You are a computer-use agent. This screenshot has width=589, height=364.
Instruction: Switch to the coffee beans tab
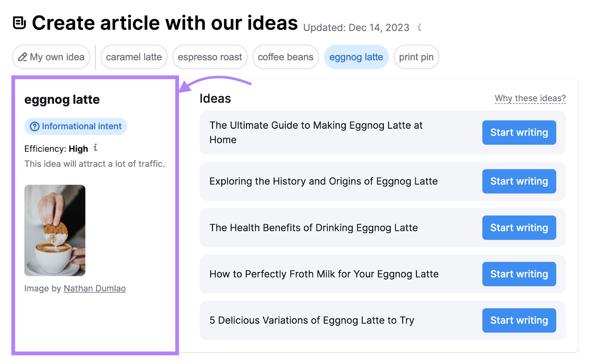coord(285,57)
